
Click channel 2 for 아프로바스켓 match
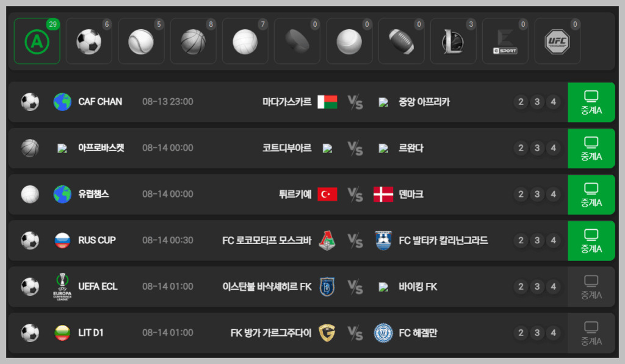[x=521, y=148]
